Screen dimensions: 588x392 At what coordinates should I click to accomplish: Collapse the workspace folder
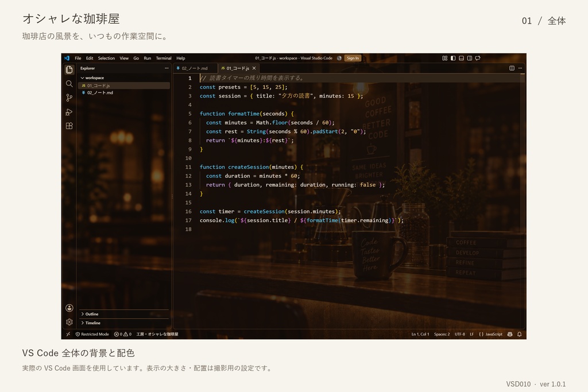pos(92,78)
